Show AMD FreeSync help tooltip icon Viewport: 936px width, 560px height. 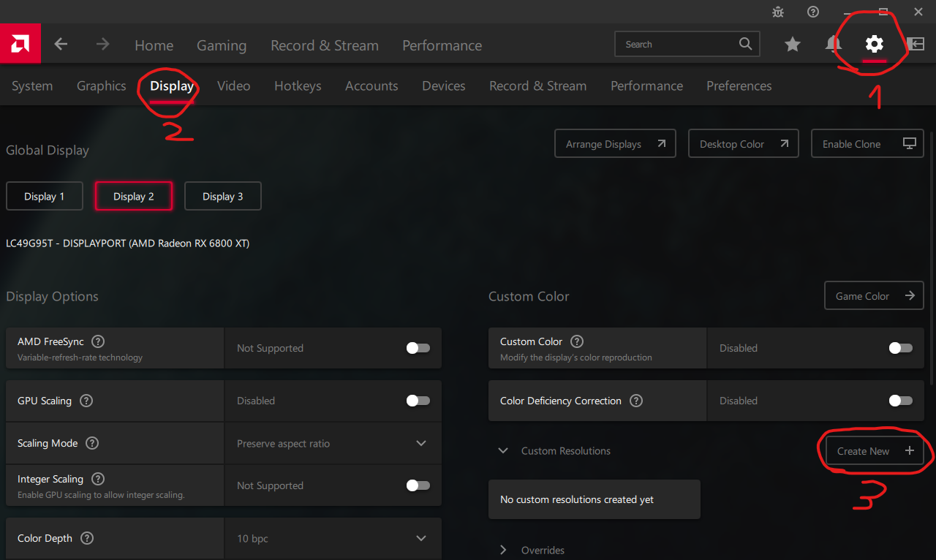(x=98, y=341)
